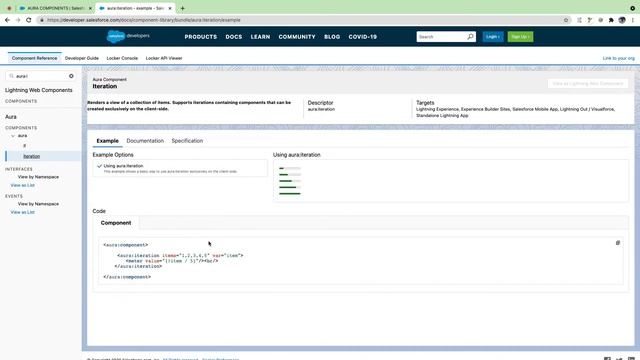Select the if component in the tree
Screen dimensions: 640x360
click(24, 146)
